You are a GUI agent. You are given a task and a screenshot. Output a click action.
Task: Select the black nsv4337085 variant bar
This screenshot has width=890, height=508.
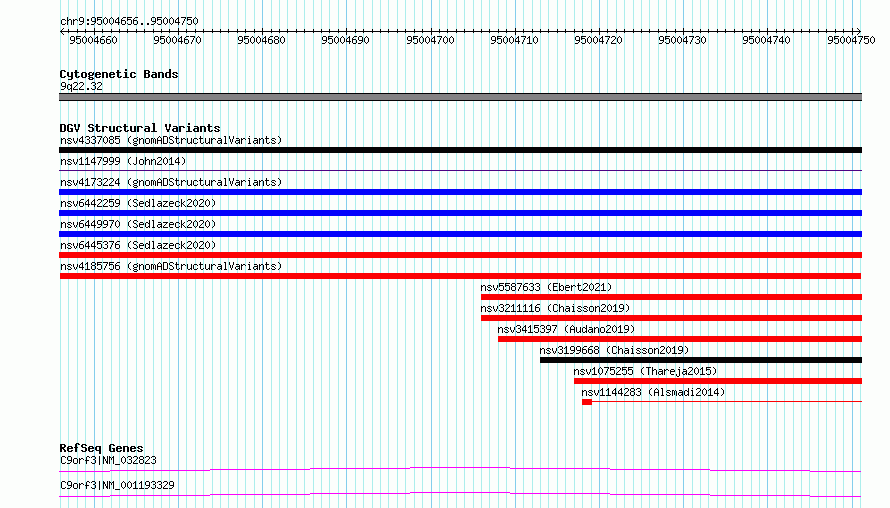click(x=460, y=150)
